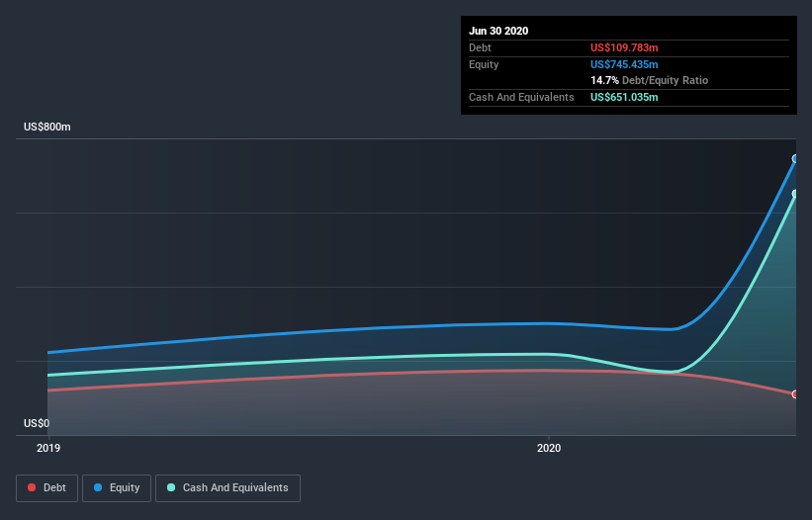Click the teal Cash data point marker
This screenshot has width=812, height=520.
[795, 194]
